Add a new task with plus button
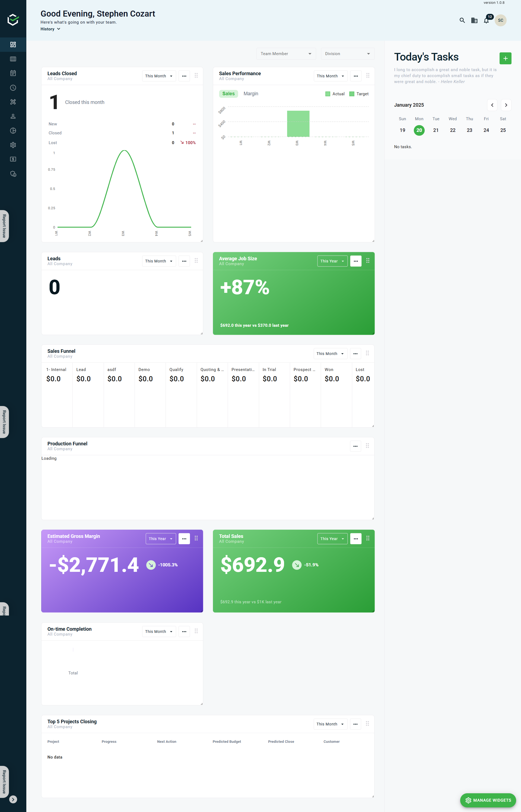521x812 pixels. click(506, 58)
